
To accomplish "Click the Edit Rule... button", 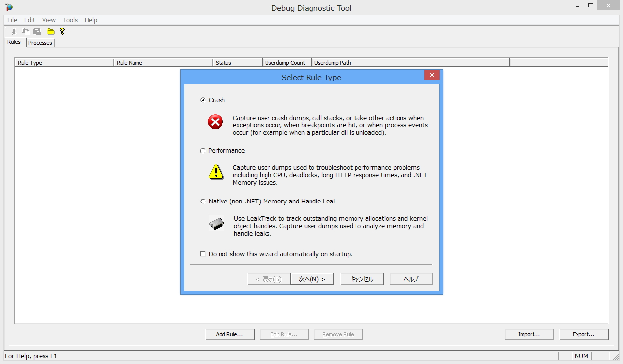I will (284, 334).
